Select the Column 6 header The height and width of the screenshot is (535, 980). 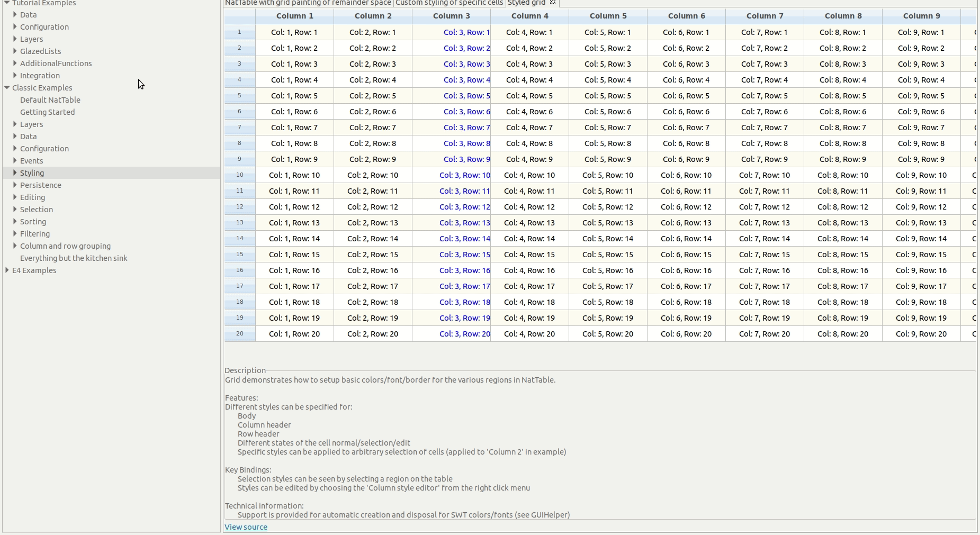coord(687,16)
